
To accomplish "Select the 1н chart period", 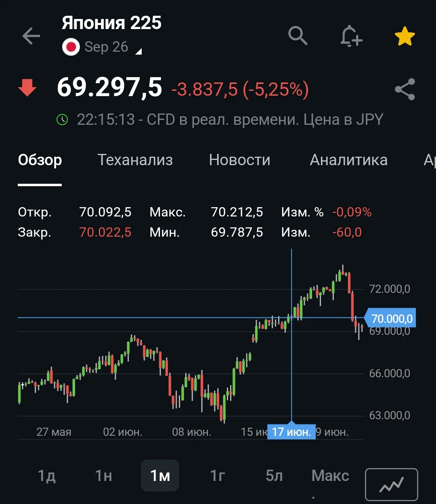I will [x=103, y=476].
